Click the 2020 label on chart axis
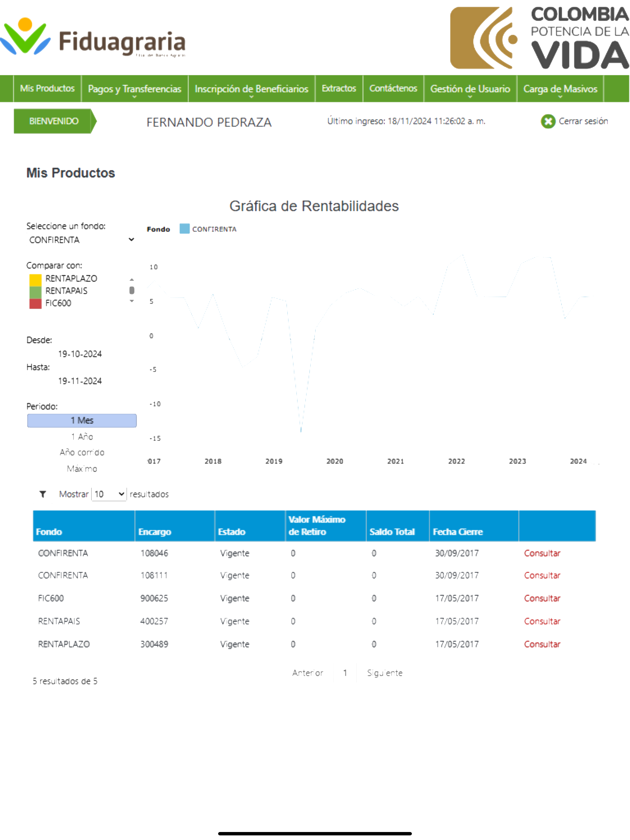The width and height of the screenshot is (630, 840). pyautogui.click(x=335, y=461)
